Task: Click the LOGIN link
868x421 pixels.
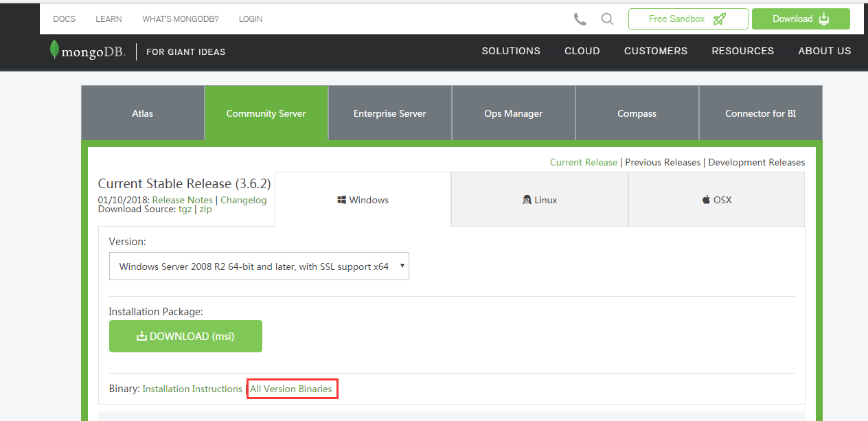Action: tap(251, 19)
